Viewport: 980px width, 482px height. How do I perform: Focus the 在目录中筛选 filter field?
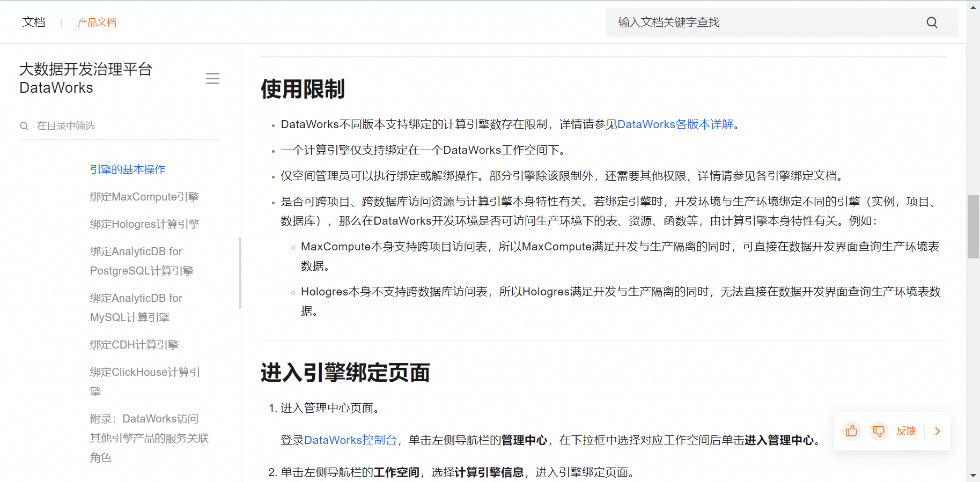click(x=121, y=126)
